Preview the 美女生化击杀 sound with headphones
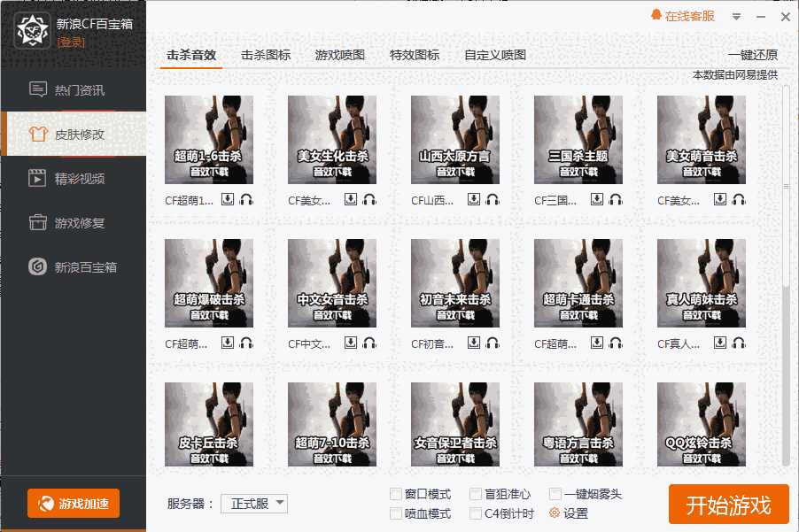 coord(370,199)
